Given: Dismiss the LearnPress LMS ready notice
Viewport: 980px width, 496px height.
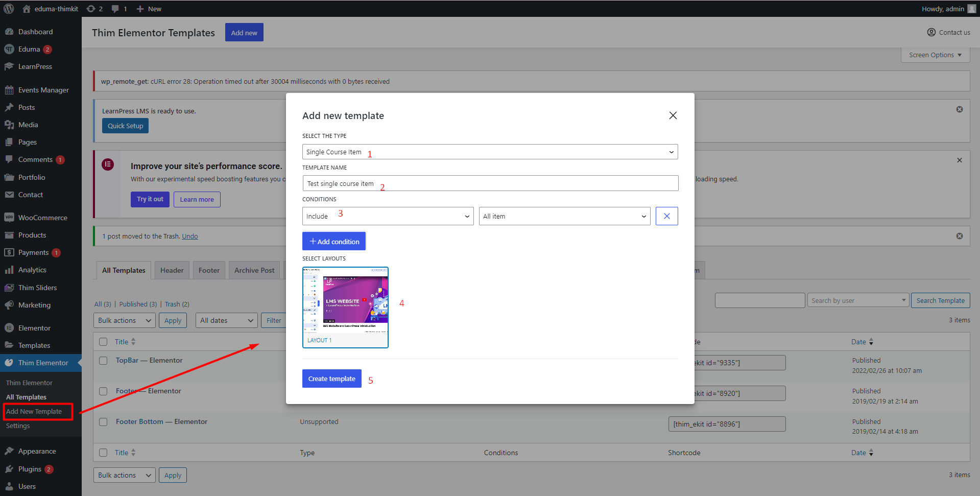Looking at the screenshot, I should 960,109.
